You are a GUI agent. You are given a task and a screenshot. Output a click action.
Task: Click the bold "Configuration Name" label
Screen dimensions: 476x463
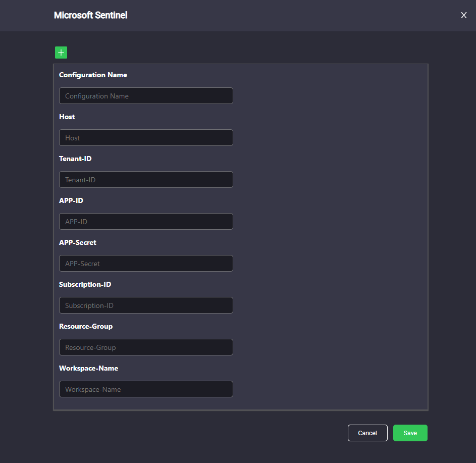pyautogui.click(x=93, y=75)
